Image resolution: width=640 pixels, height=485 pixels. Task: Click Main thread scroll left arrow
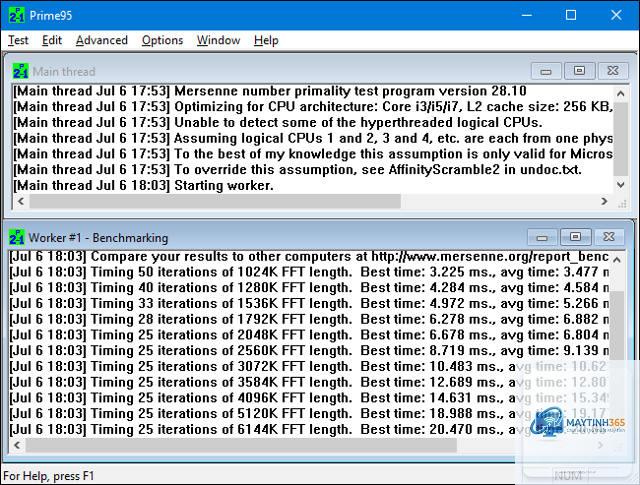tap(21, 201)
